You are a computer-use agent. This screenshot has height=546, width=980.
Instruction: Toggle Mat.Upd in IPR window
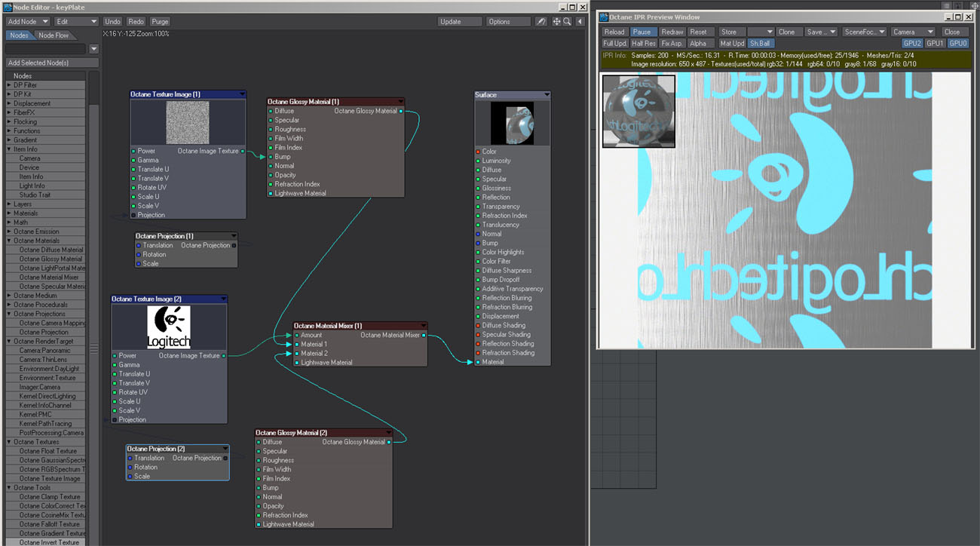click(x=732, y=44)
